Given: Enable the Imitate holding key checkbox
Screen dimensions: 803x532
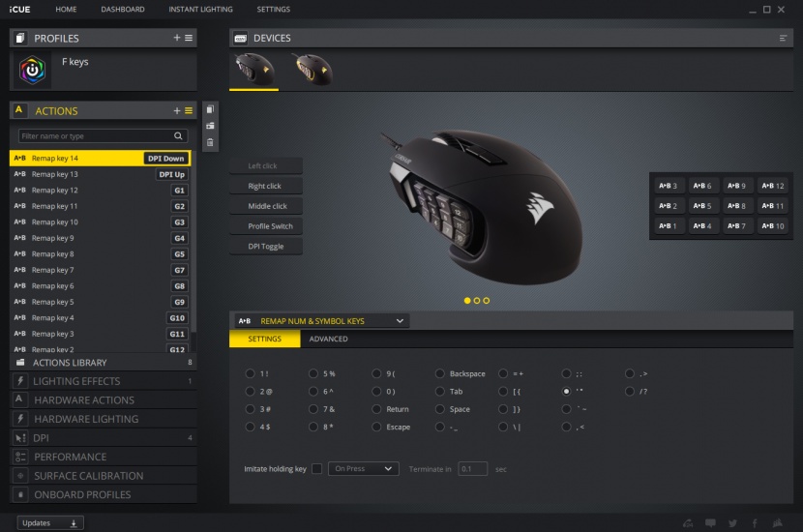Looking at the screenshot, I should pos(316,468).
